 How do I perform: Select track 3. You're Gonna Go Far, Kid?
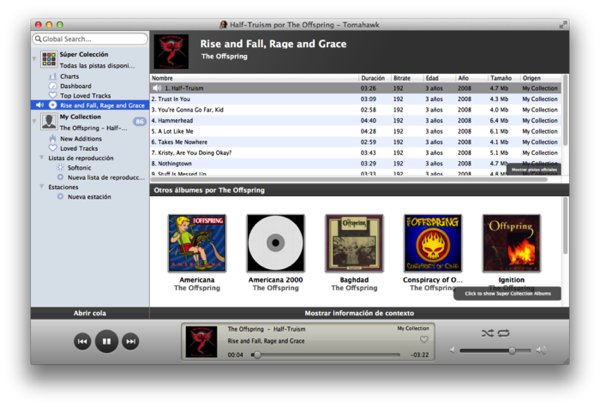pyautogui.click(x=355, y=110)
